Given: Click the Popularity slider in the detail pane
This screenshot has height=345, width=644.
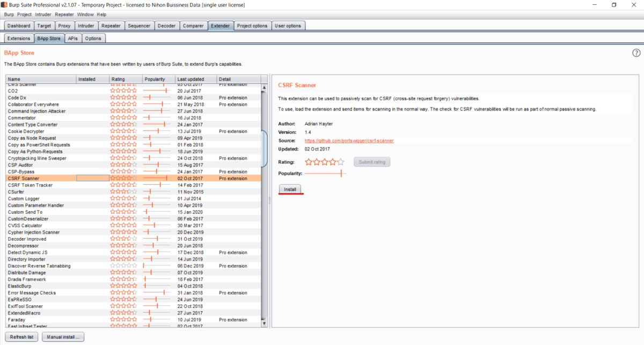Looking at the screenshot, I should click(342, 174).
